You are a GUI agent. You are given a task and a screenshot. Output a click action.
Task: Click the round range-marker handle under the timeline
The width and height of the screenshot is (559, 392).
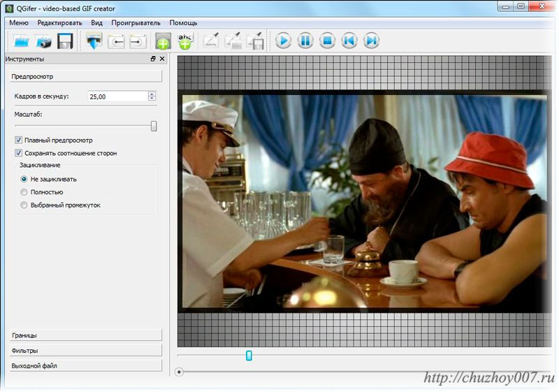(179, 372)
